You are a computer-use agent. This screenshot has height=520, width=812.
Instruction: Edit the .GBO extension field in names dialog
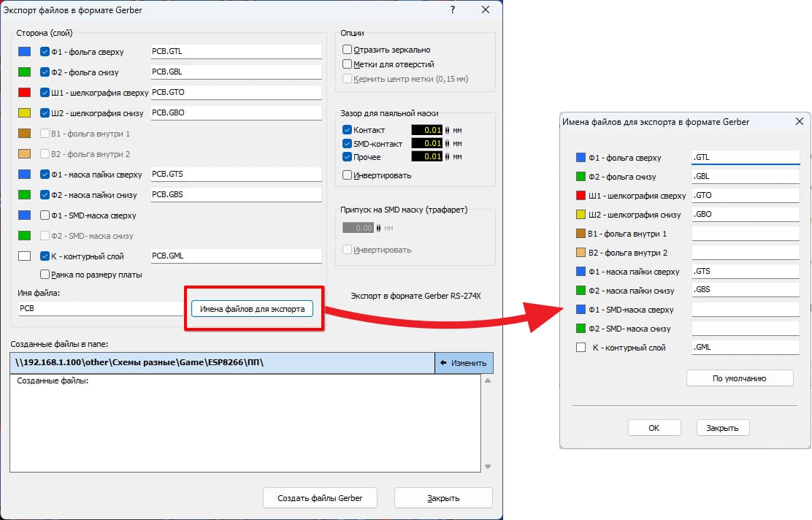point(746,214)
